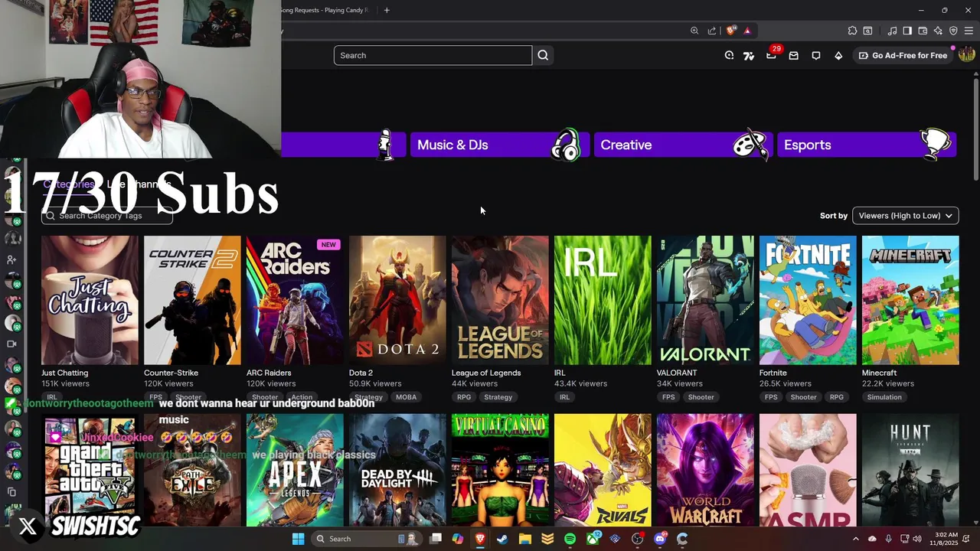Click Go Ad-Free for Free button
The height and width of the screenshot is (551, 980).
pyautogui.click(x=903, y=56)
